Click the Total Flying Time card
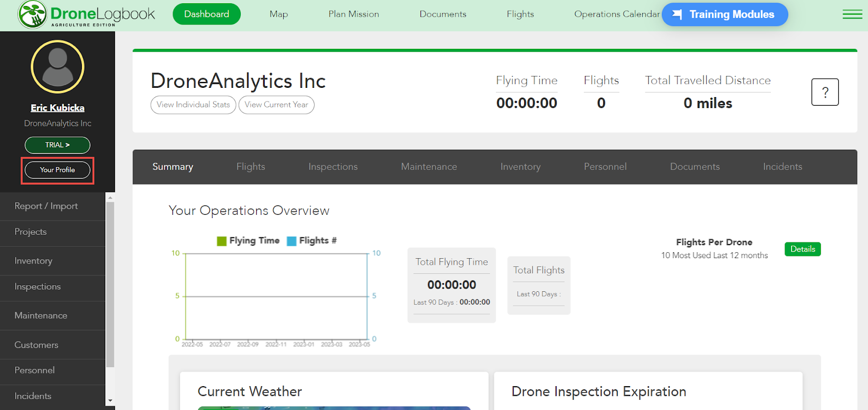Screen dimensions: 868x410 (x=451, y=285)
